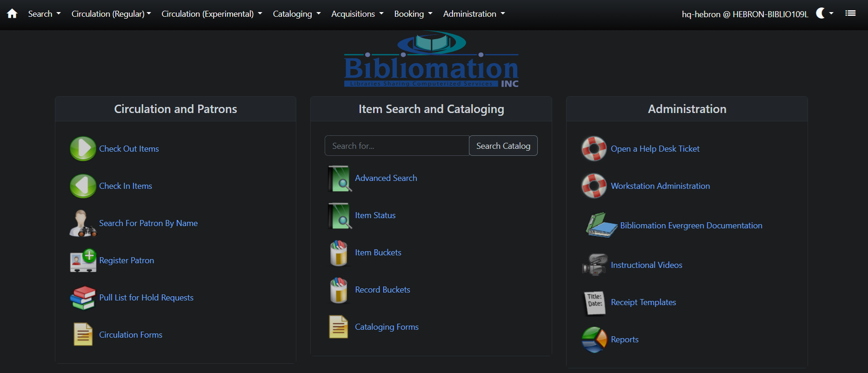The width and height of the screenshot is (868, 373).
Task: Open the list icon at top right
Action: [x=850, y=13]
